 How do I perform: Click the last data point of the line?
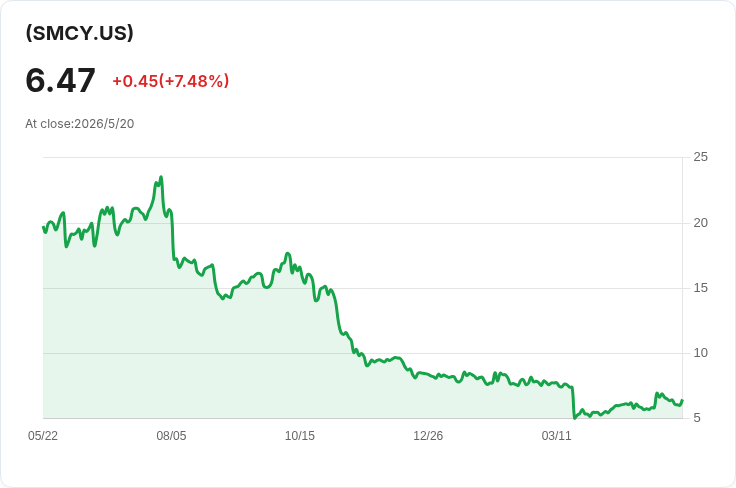[682, 400]
